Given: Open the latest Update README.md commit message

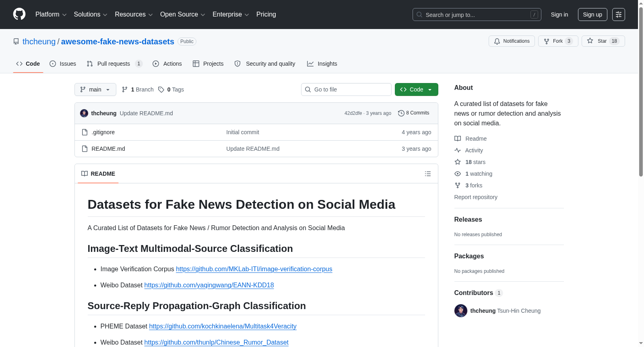Looking at the screenshot, I should 147,113.
